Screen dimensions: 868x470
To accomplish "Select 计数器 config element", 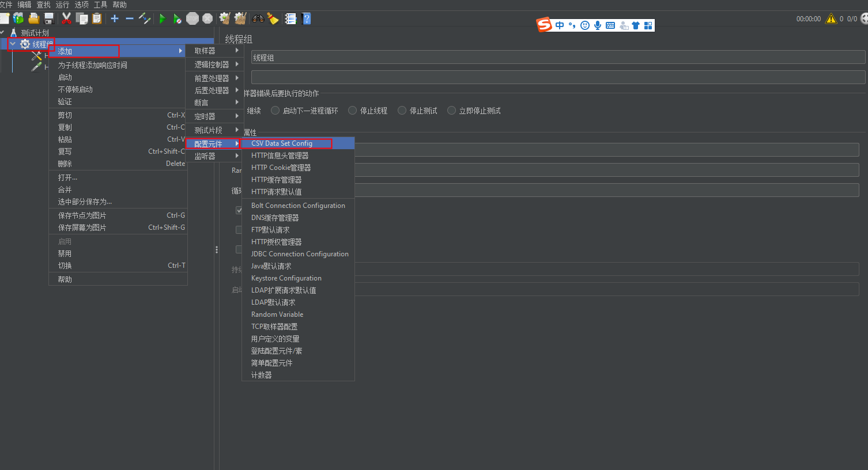I will [298, 375].
